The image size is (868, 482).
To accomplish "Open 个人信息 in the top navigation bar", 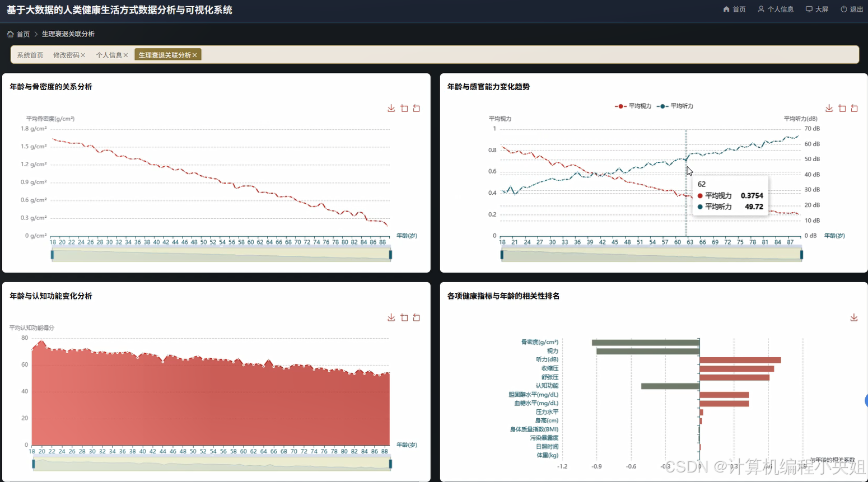I will pos(776,10).
